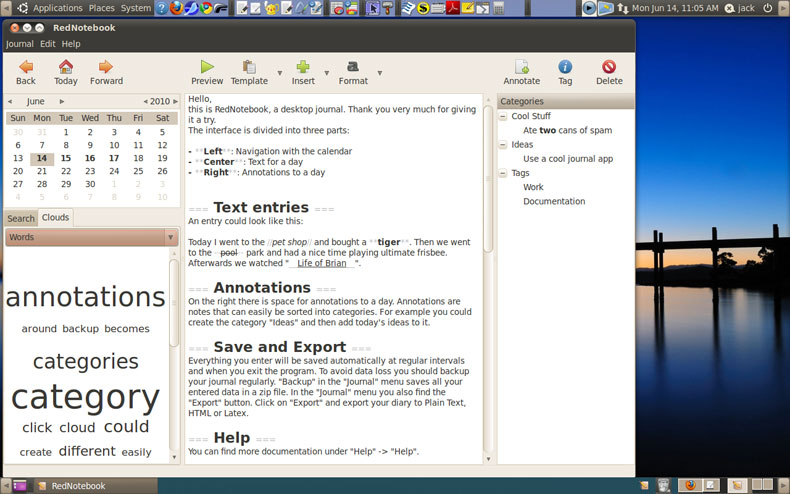This screenshot has height=494, width=790.
Task: Open the help question mark icon in the top panel
Action: [x=161, y=8]
